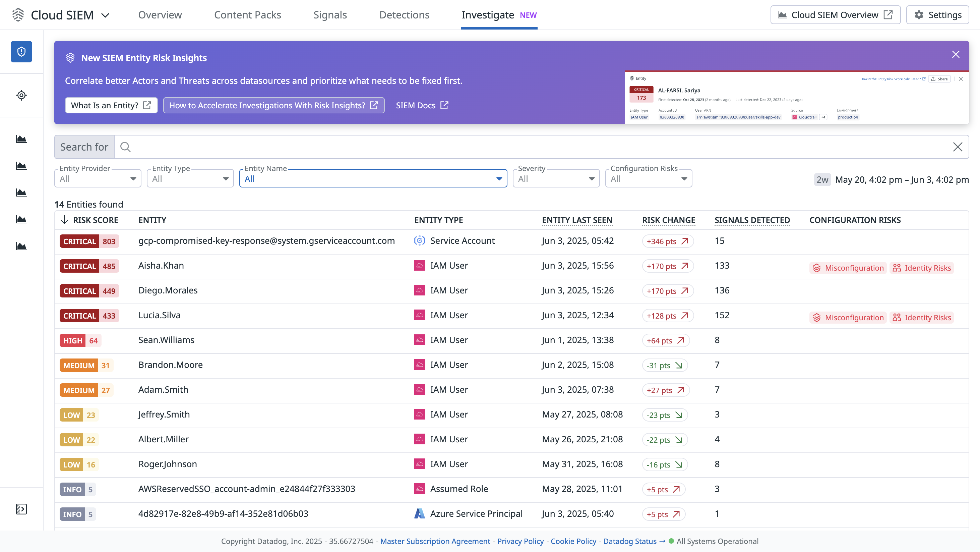980x552 pixels.
Task: Switch to the Signals tab
Action: point(330,15)
